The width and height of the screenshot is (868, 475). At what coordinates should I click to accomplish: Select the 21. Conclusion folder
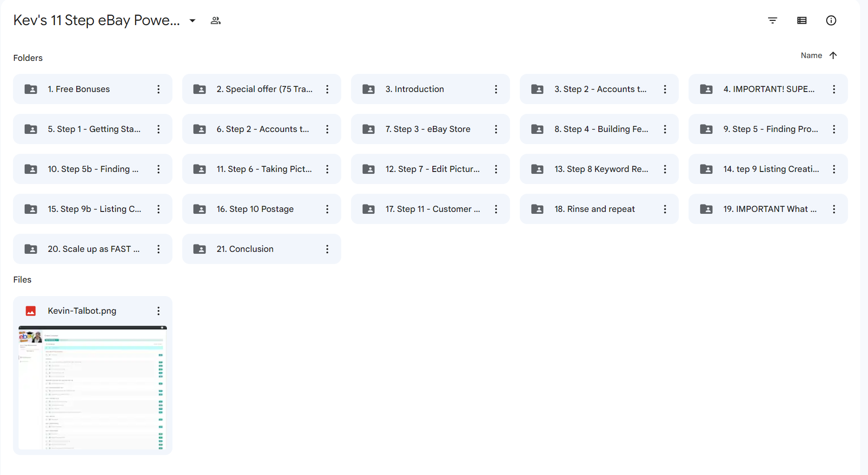click(x=262, y=249)
